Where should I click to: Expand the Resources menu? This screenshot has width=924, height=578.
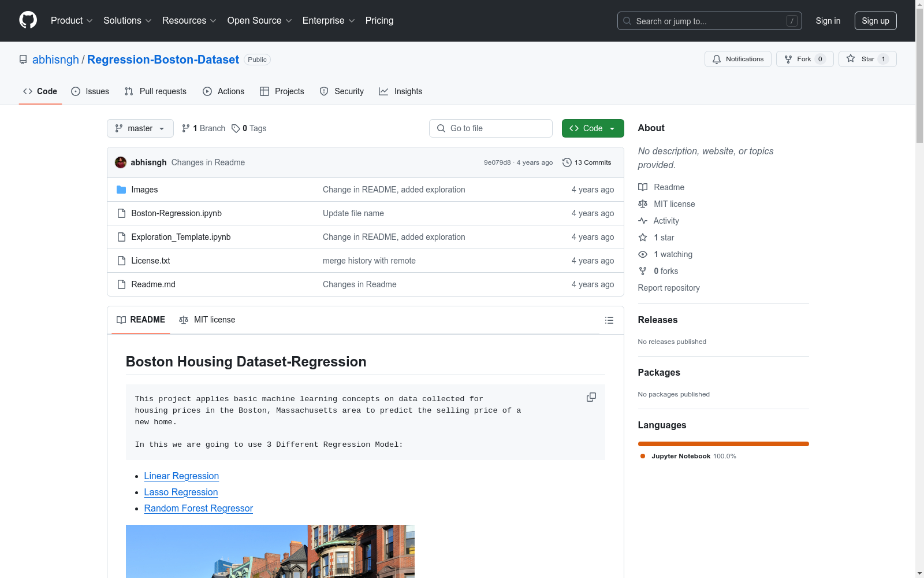coord(189,20)
